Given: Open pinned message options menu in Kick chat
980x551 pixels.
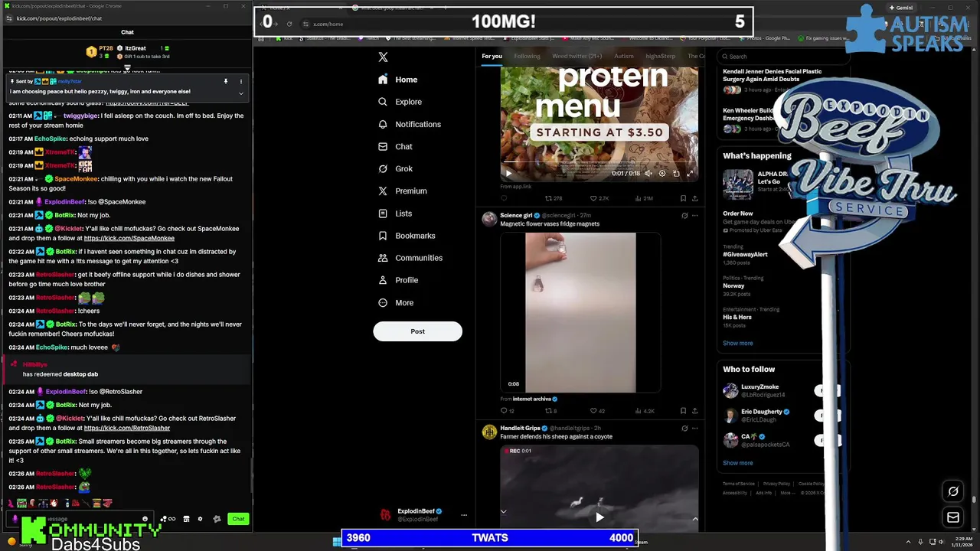Looking at the screenshot, I should (x=241, y=81).
